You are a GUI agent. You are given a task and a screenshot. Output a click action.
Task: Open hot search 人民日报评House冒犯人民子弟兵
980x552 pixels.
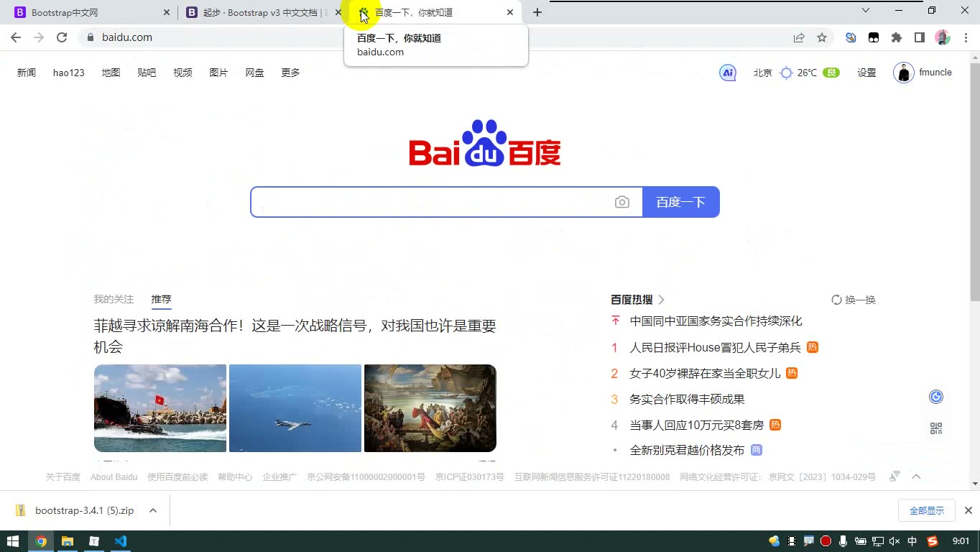[x=715, y=347]
